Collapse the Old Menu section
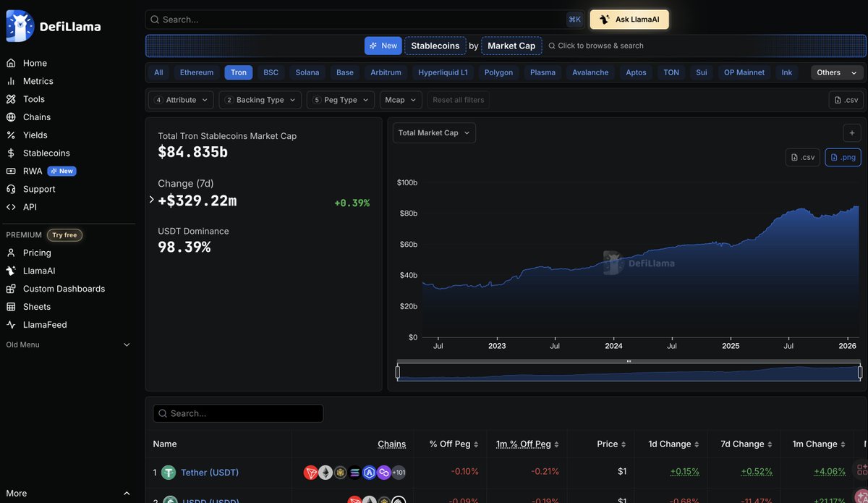This screenshot has height=503, width=868. coord(127,345)
